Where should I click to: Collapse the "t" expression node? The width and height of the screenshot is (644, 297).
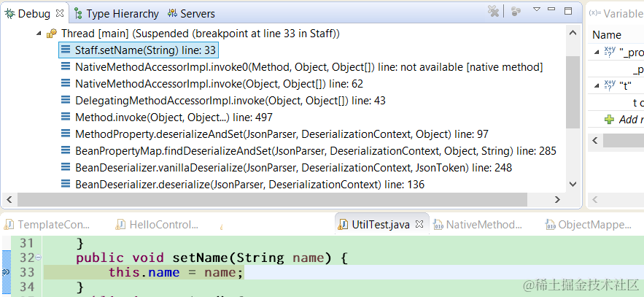(x=596, y=85)
